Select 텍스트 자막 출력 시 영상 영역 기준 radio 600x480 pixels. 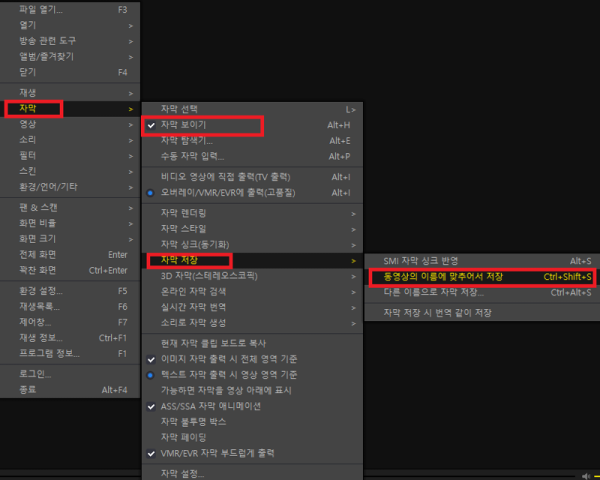252,375
